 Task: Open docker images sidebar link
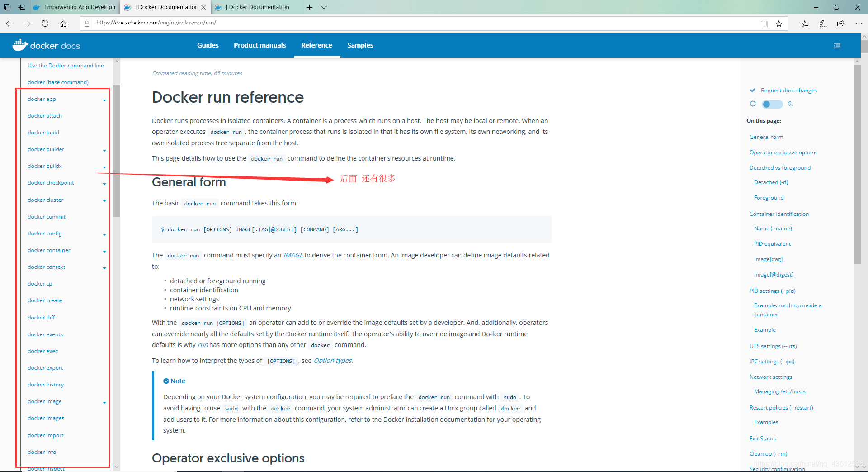[46, 418]
